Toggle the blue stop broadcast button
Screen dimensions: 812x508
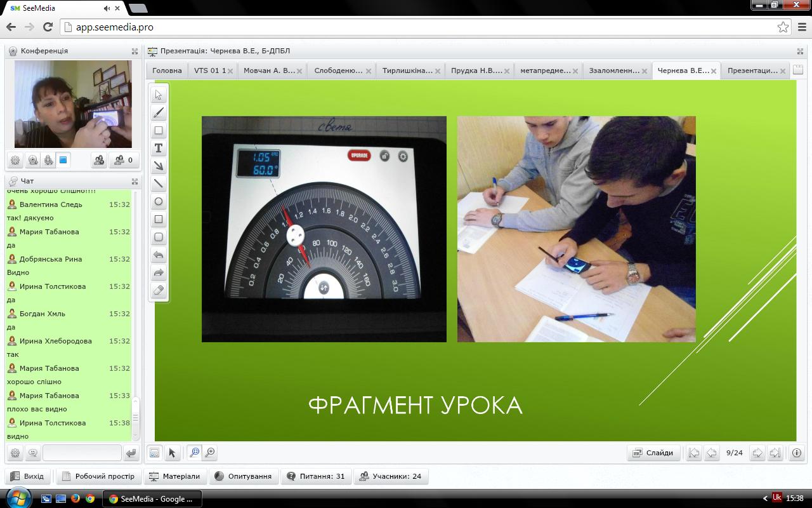(63, 160)
